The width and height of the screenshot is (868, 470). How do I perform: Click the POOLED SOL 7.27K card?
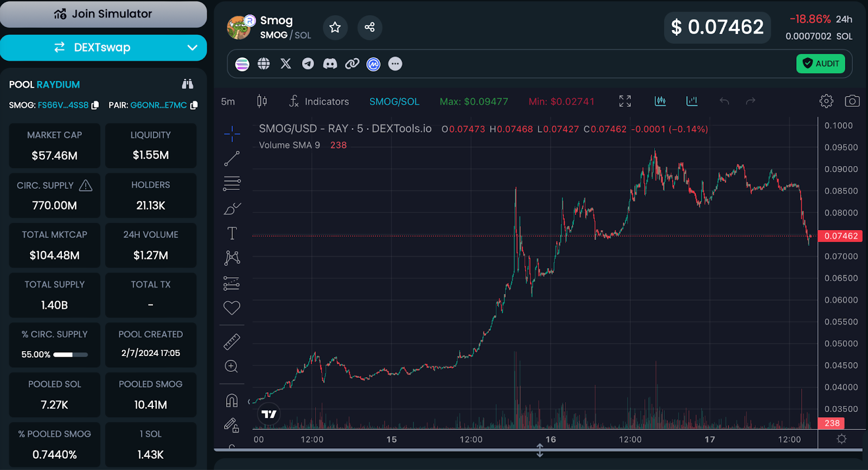pos(55,395)
